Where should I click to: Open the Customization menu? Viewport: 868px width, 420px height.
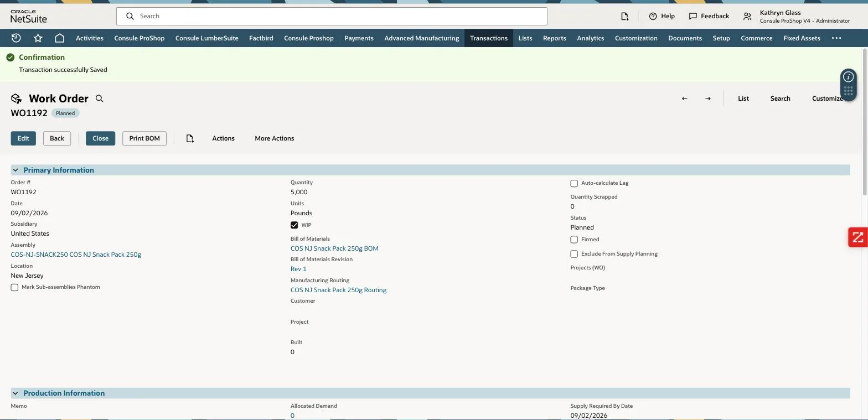click(636, 38)
